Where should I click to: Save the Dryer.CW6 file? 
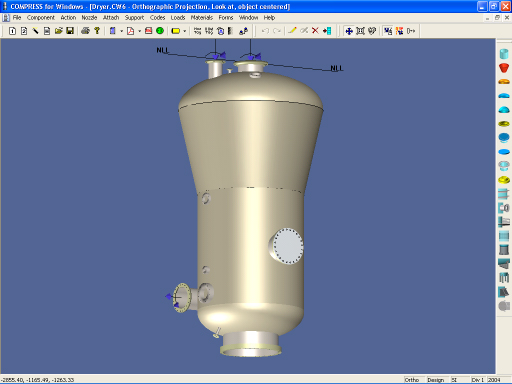click(x=70, y=31)
